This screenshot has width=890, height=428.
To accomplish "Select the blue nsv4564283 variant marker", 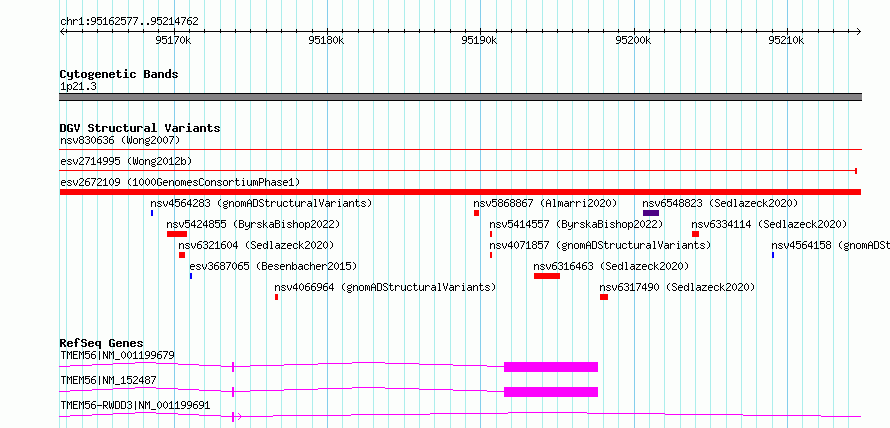I will 152,213.
